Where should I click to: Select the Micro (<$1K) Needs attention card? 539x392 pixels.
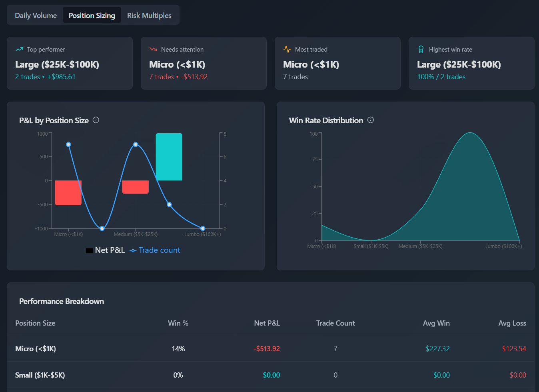pyautogui.click(x=204, y=63)
